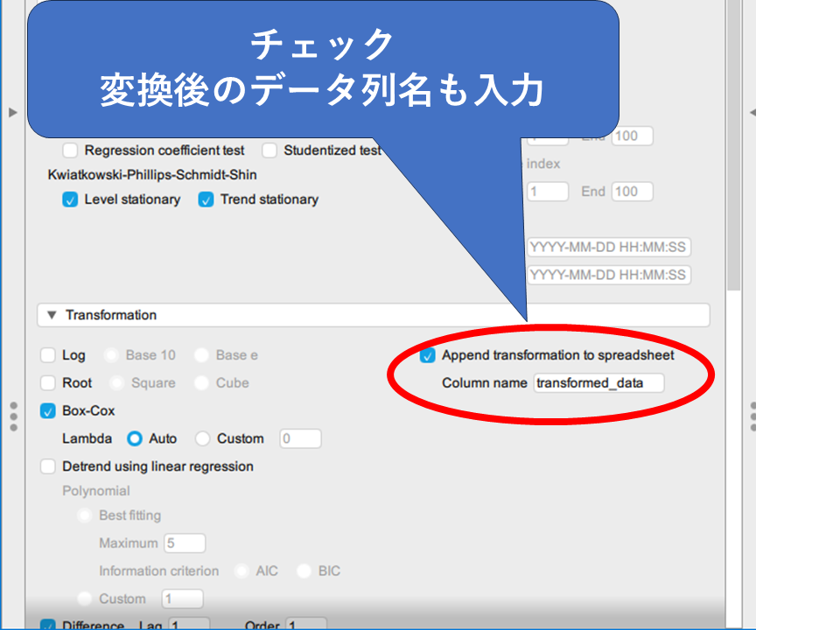840x630 pixels.
Task: Click the right vertical dots drag handle
Action: [752, 416]
